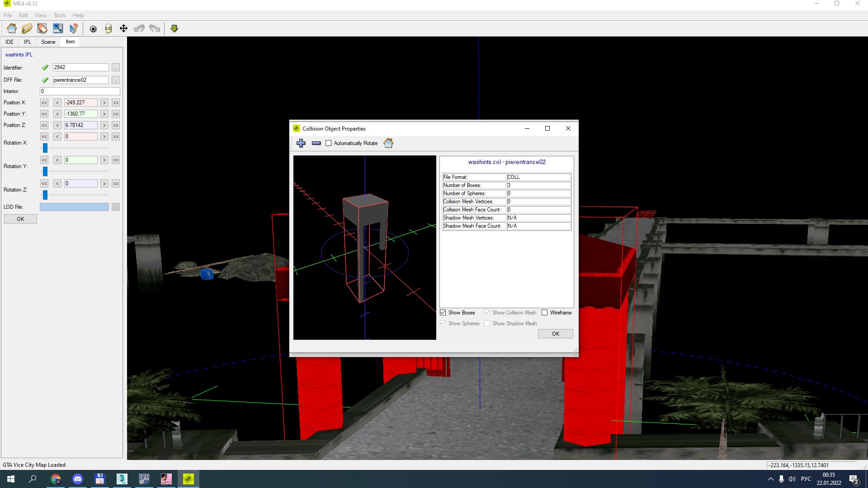
Task: Select the screen resize toolbar icon
Action: pos(57,28)
